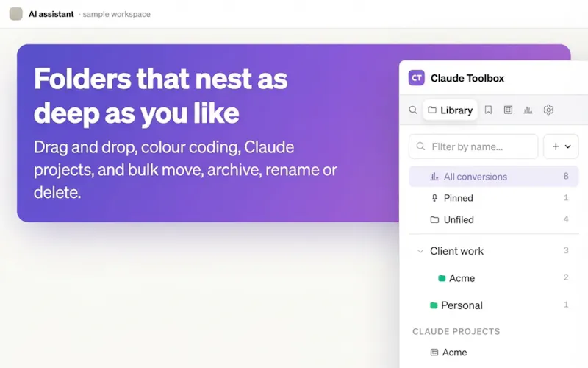Open the bar chart analytics tab icon
588x368 pixels.
click(528, 110)
